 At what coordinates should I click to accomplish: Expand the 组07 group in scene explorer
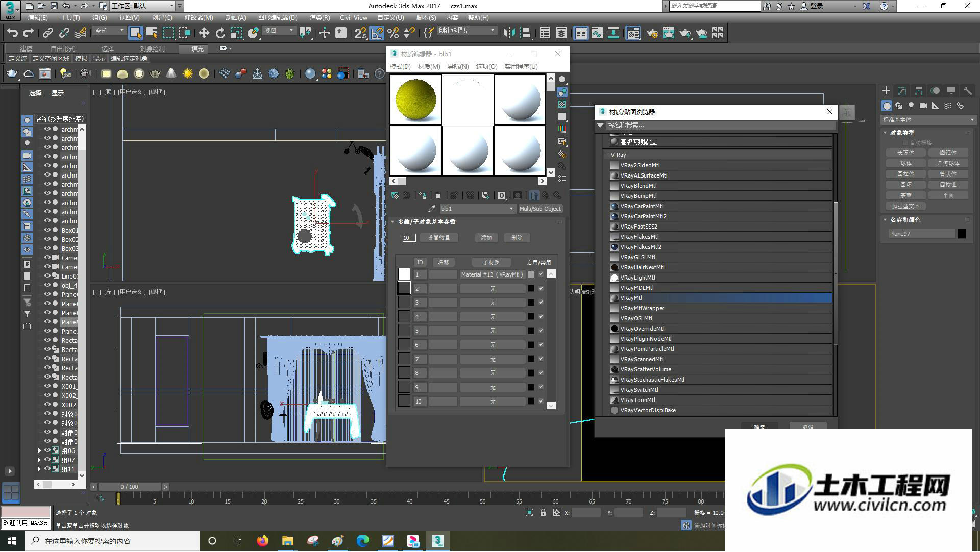coord(39,460)
